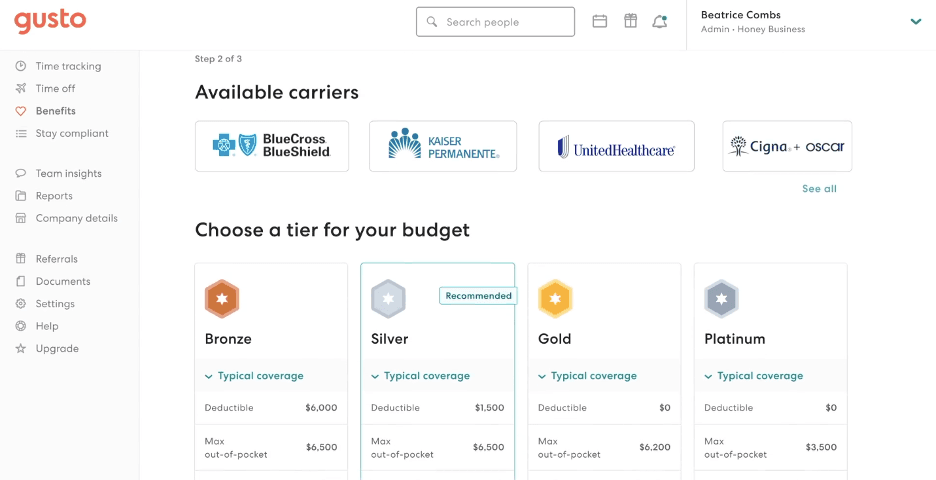Go to Time tracking in sidebar
The image size is (936, 480).
pyautogui.click(x=68, y=66)
